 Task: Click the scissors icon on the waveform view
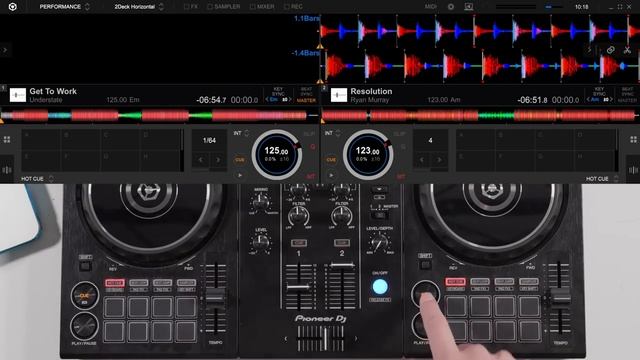627,50
